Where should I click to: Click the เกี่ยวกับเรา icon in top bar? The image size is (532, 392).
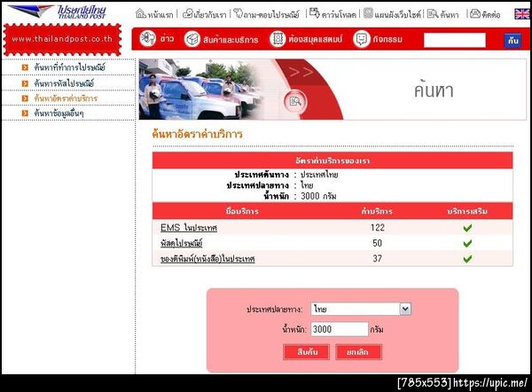[187, 14]
